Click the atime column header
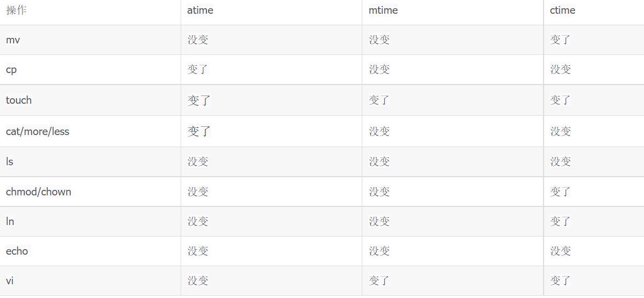Image resolution: width=644 pixels, height=298 pixels. [200, 10]
